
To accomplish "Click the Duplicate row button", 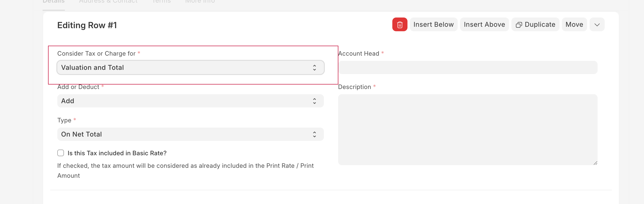I will pyautogui.click(x=535, y=25).
